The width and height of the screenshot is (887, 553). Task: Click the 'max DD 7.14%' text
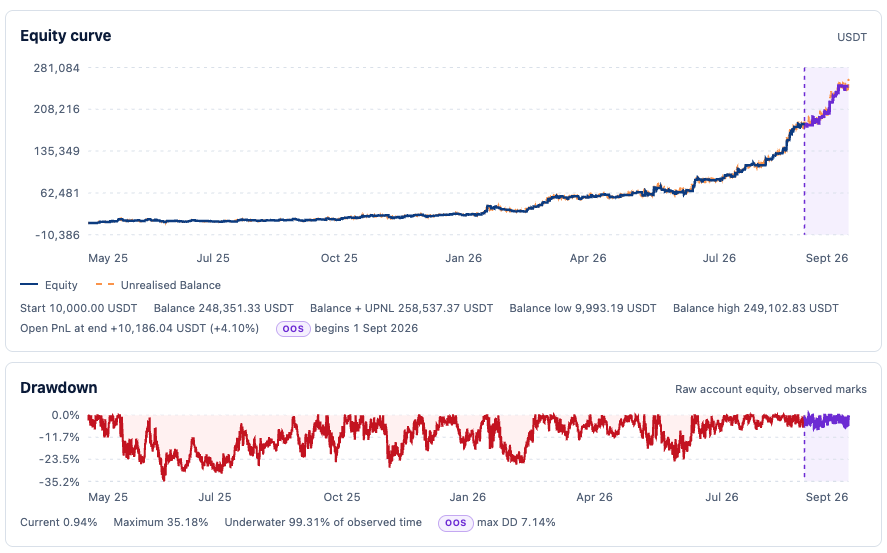point(516,522)
